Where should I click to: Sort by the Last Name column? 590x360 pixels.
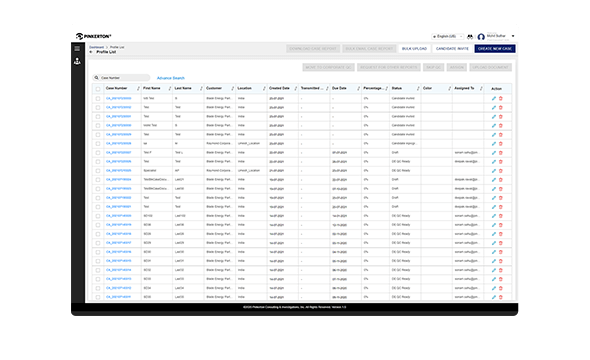201,88
